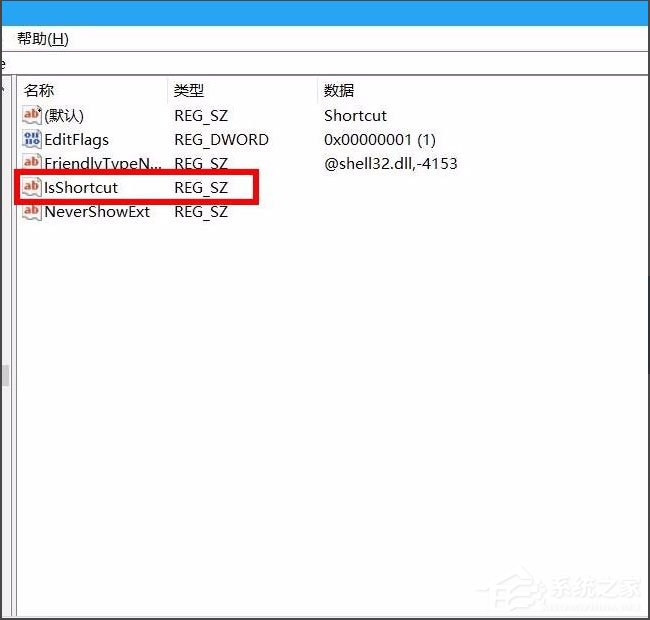The width and height of the screenshot is (650, 620).
Task: Click the Shortcut data value
Action: pos(355,116)
